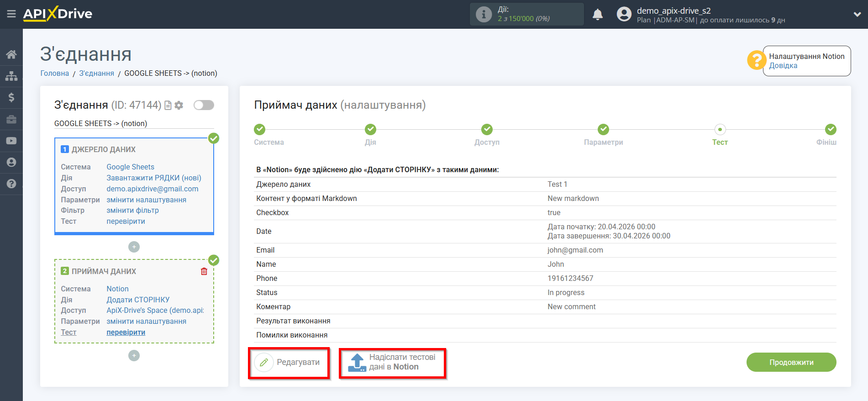
Task: Click the user avatar icon
Action: [624, 14]
